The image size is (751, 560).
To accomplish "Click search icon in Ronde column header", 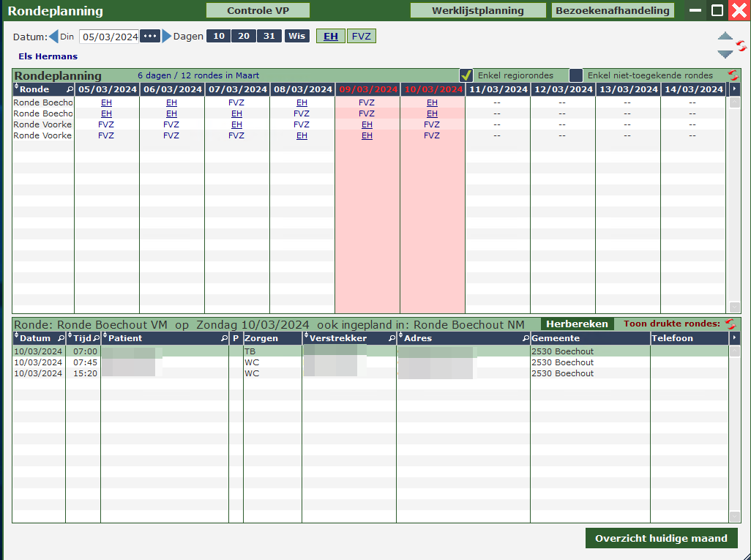I will click(x=70, y=89).
